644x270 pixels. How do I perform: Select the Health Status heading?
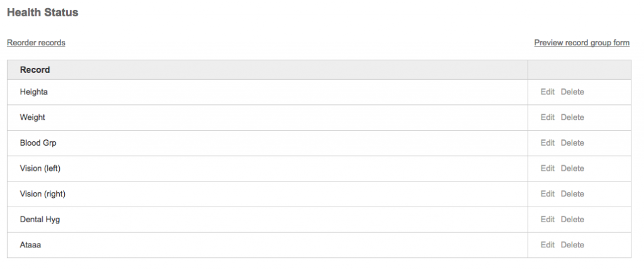[x=43, y=13]
